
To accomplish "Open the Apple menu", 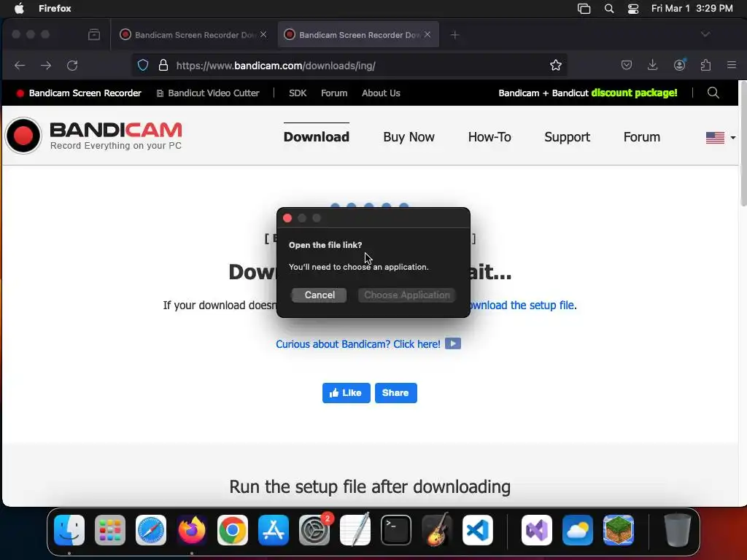I will click(x=19, y=9).
